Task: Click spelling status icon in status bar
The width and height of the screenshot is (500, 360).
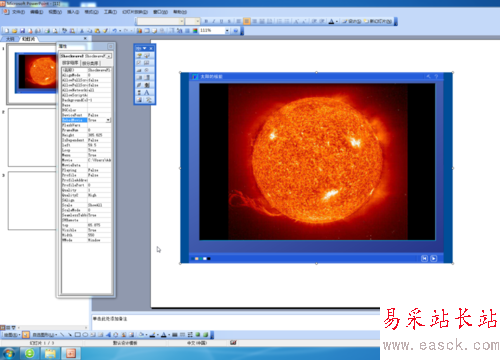Action: 233,342
